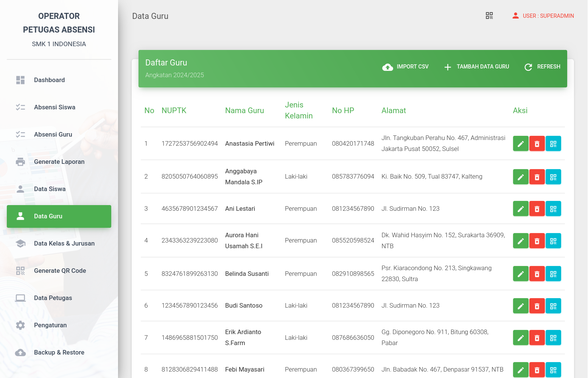Open Generate QR Code menu
588x378 pixels.
click(59, 271)
